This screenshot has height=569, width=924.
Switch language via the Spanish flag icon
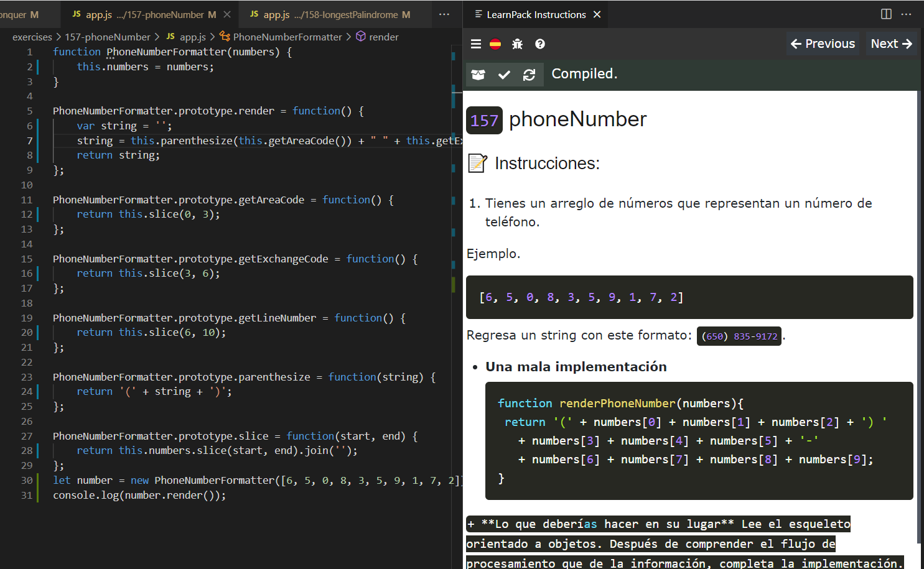pyautogui.click(x=495, y=44)
